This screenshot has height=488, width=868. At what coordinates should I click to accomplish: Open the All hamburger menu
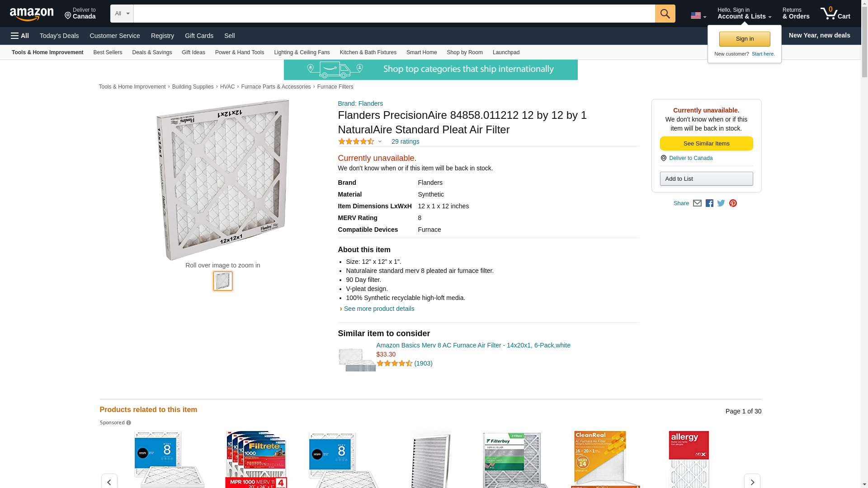point(20,36)
